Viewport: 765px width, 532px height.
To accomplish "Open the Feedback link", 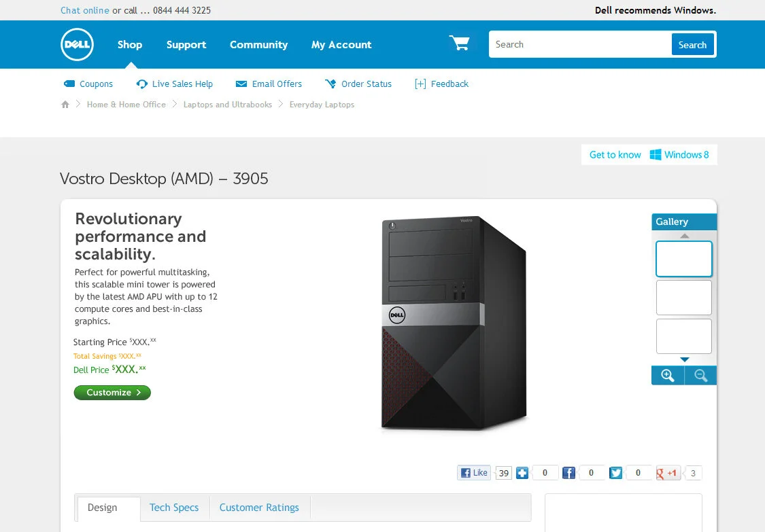I will click(x=450, y=84).
